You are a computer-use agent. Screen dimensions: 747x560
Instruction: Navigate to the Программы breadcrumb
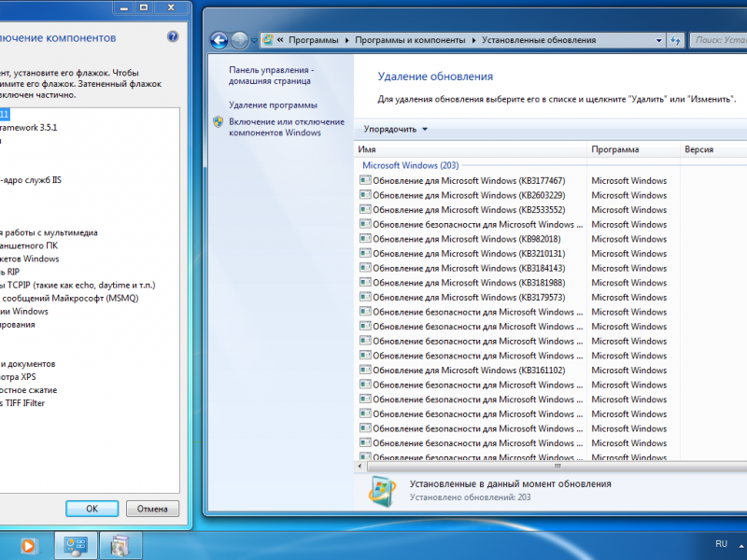pos(314,40)
